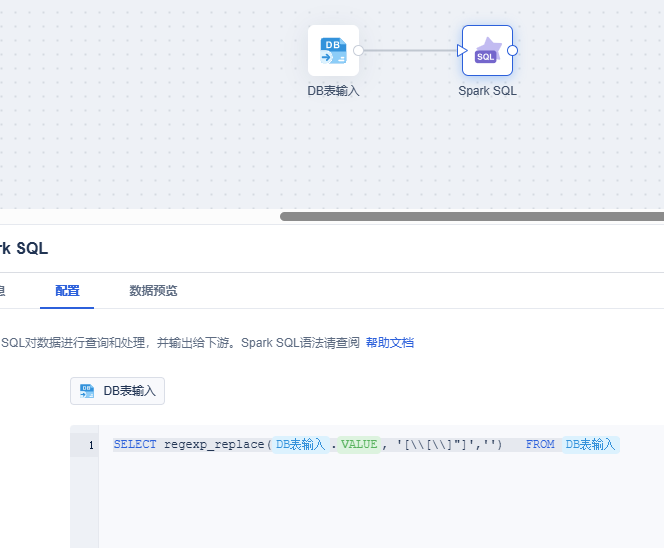The width and height of the screenshot is (664, 548).
Task: Click the FROM keyword in editor
Action: pyautogui.click(x=540, y=444)
